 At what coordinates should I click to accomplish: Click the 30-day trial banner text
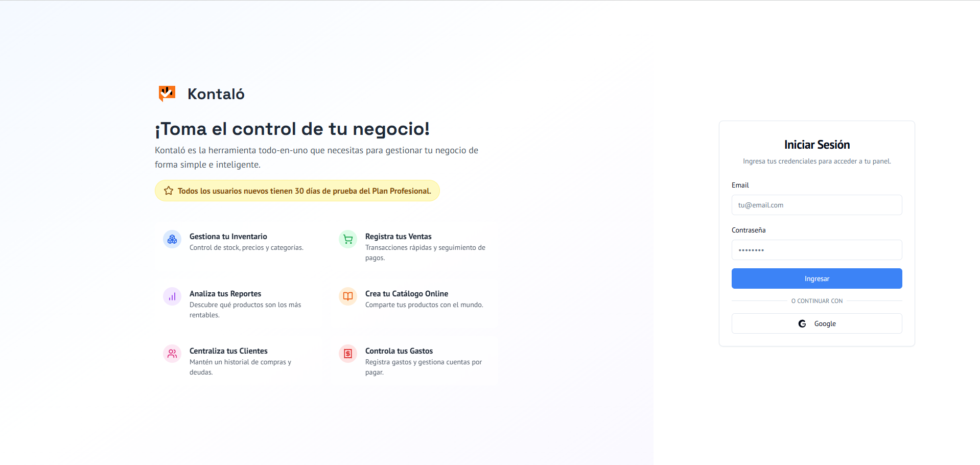coord(304,191)
